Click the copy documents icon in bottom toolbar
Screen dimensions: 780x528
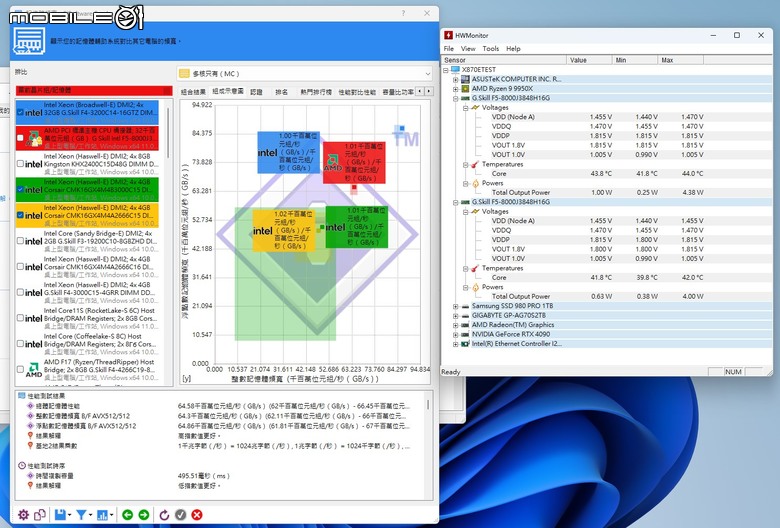pyautogui.click(x=40, y=515)
